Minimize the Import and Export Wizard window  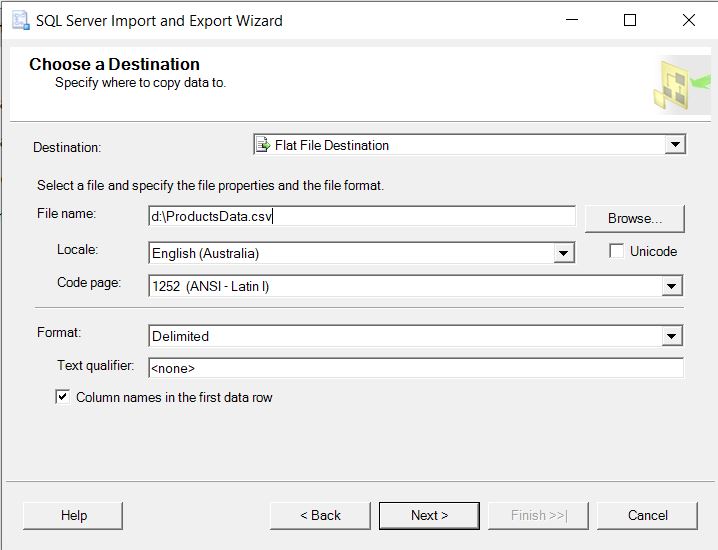[571, 20]
